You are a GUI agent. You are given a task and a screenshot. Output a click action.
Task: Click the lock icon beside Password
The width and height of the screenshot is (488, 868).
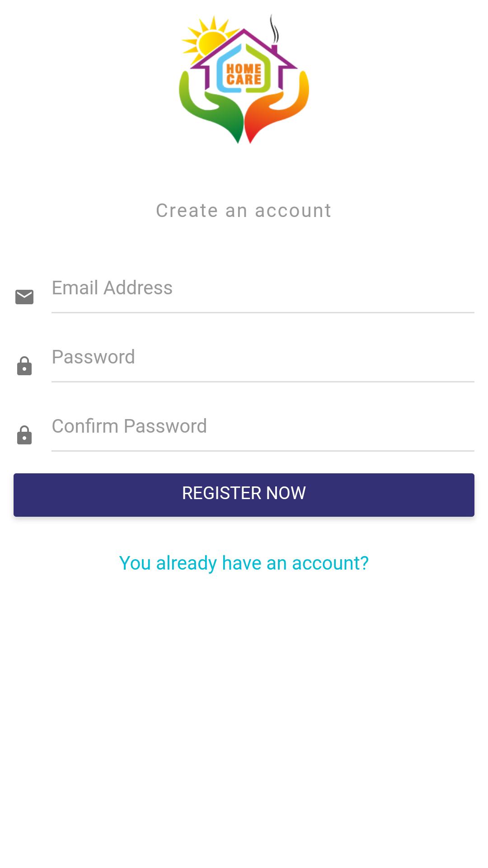point(24,366)
